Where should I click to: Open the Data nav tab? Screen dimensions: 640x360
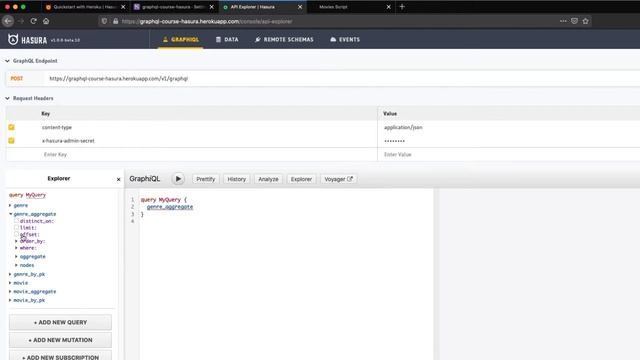227,40
